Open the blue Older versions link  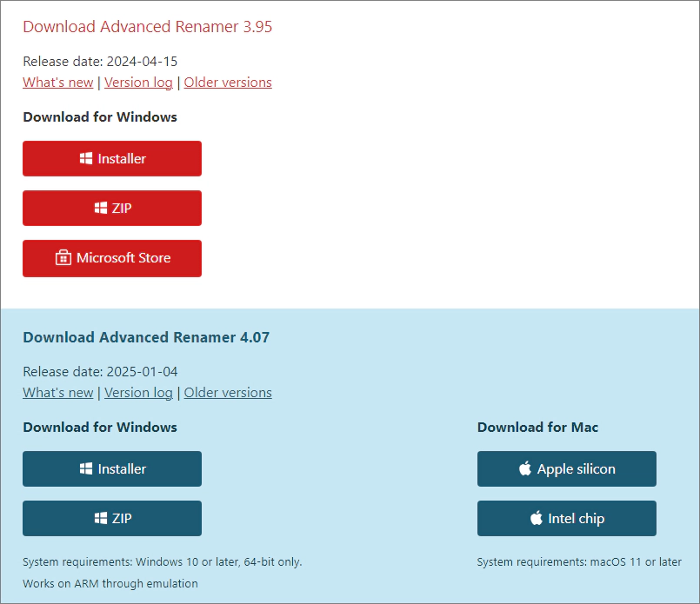click(228, 393)
